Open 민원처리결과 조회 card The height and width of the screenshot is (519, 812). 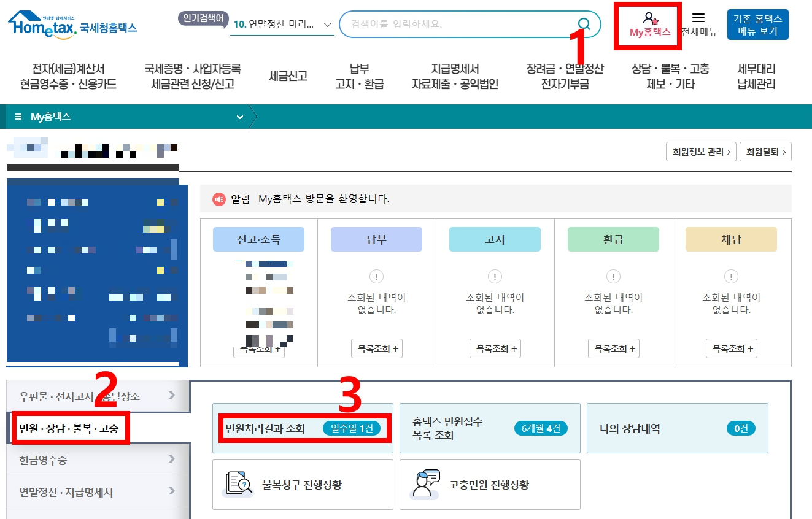(x=303, y=428)
